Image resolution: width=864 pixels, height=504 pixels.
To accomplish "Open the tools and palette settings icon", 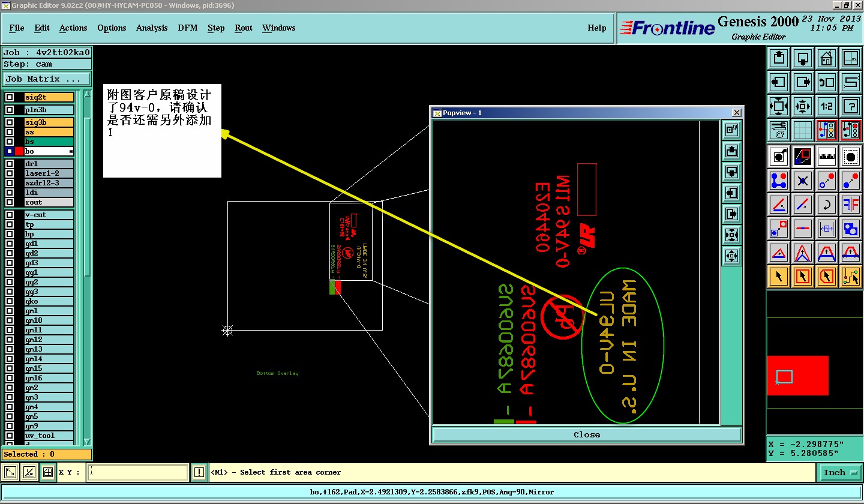I will (x=779, y=130).
